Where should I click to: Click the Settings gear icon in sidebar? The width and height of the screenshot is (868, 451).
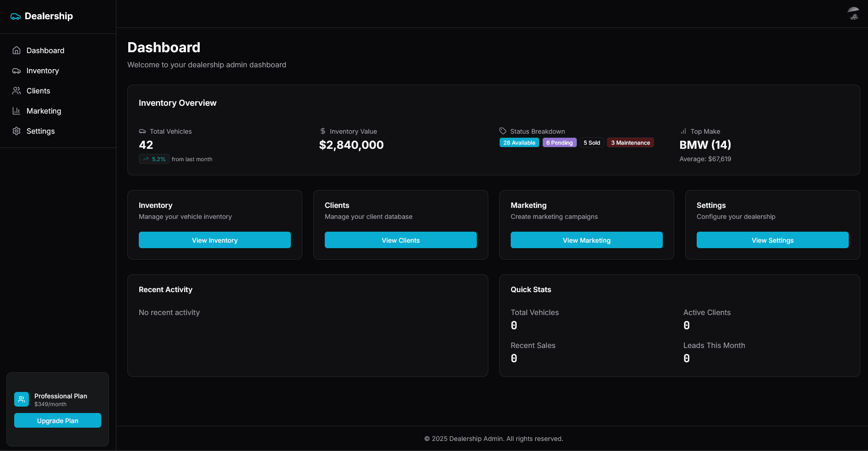(x=16, y=131)
